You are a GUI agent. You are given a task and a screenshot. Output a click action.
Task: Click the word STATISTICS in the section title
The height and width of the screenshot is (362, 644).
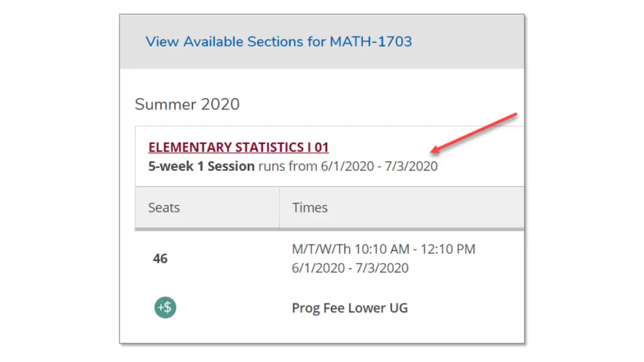pyautogui.click(x=269, y=147)
